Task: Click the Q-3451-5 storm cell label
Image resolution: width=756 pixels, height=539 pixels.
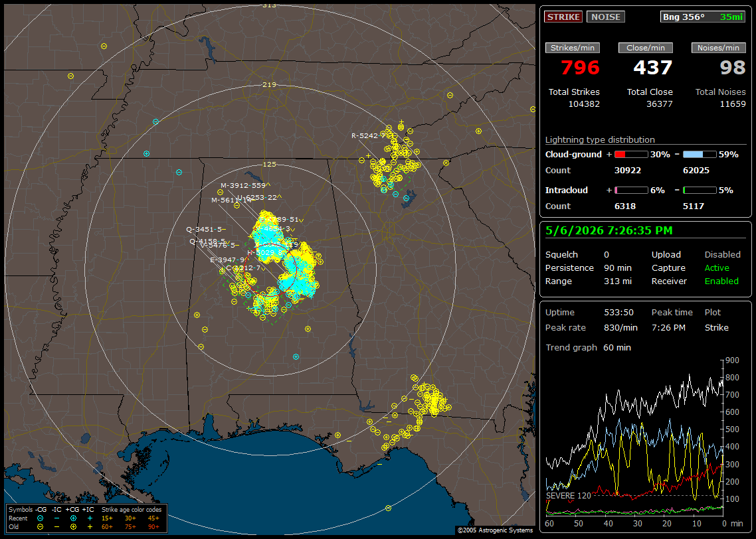Action: coord(205,229)
